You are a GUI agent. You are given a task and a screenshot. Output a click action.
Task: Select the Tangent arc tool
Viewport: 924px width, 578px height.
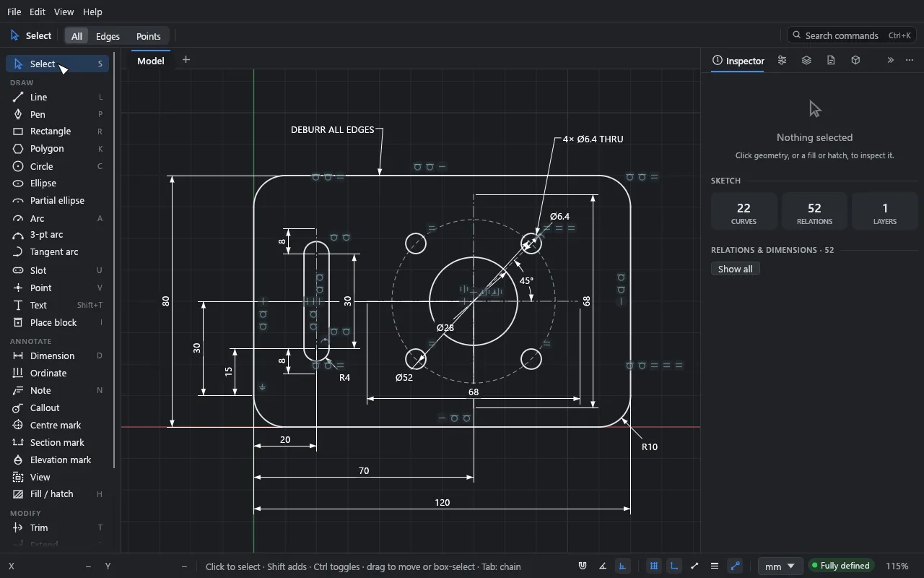(58, 252)
